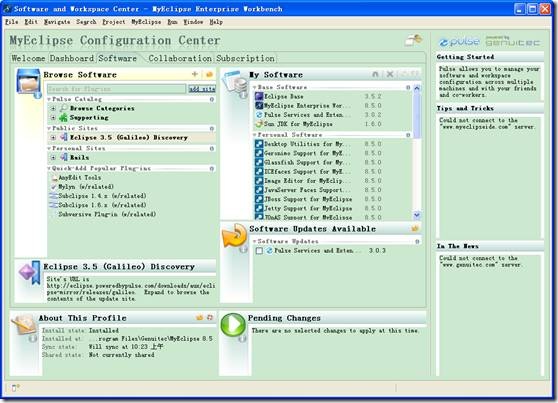The width and height of the screenshot is (558, 403).
Task: Click the Genuitec logo
Action: pyautogui.click(x=513, y=41)
